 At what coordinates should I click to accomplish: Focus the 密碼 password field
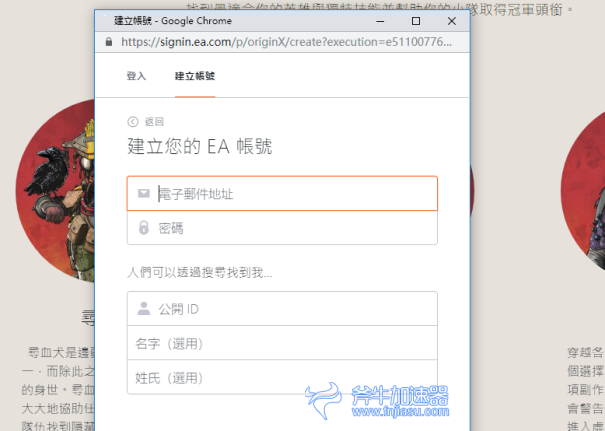(x=282, y=228)
